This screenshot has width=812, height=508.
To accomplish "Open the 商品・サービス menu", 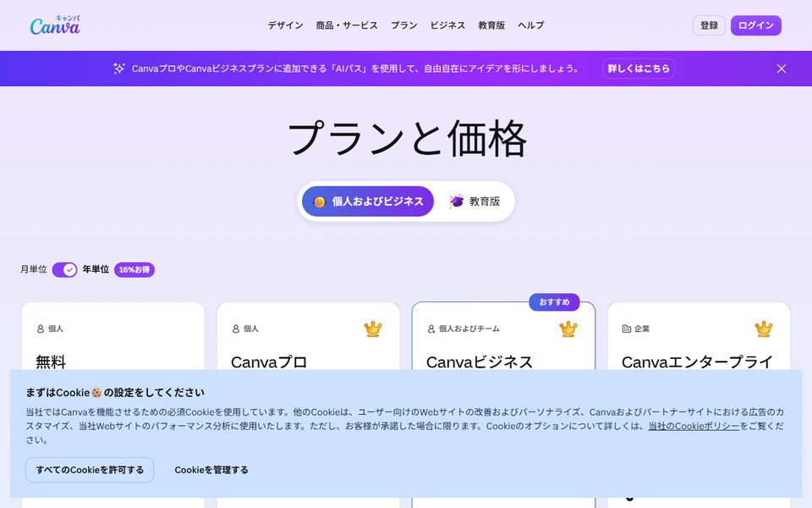I will tap(347, 25).
